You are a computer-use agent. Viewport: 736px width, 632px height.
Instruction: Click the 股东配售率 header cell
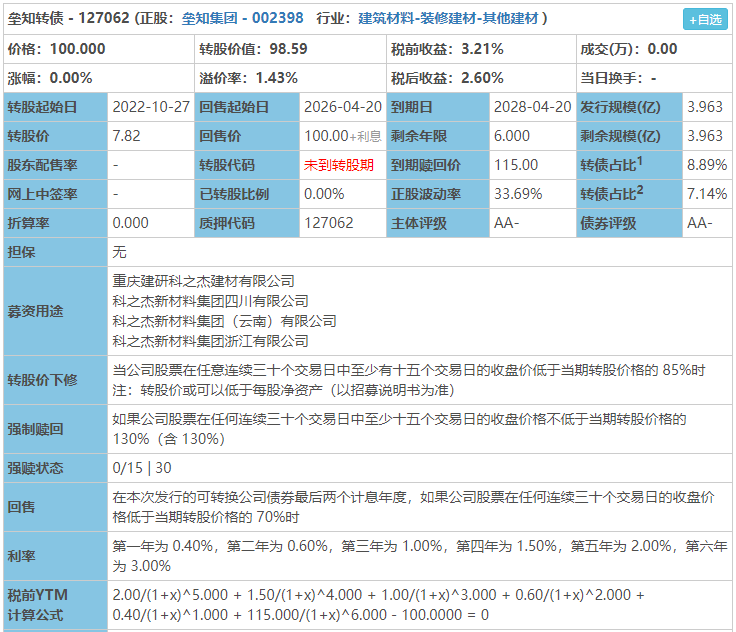pos(55,165)
